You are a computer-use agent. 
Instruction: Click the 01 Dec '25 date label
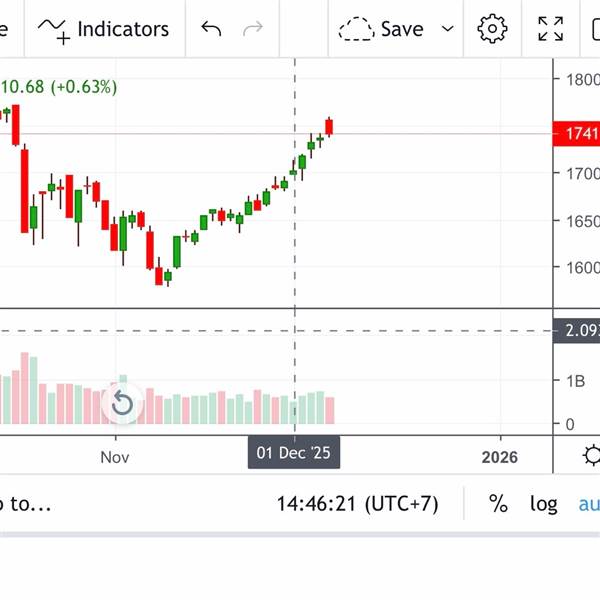[294, 453]
